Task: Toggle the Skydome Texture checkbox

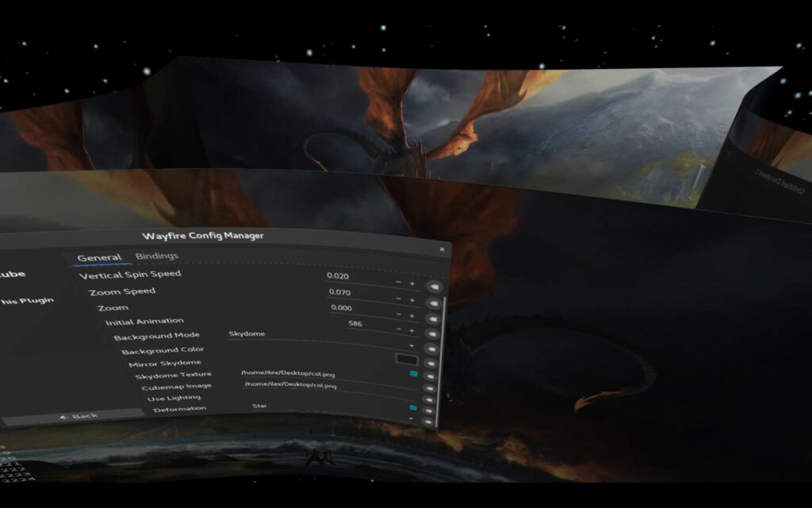Action: point(413,374)
